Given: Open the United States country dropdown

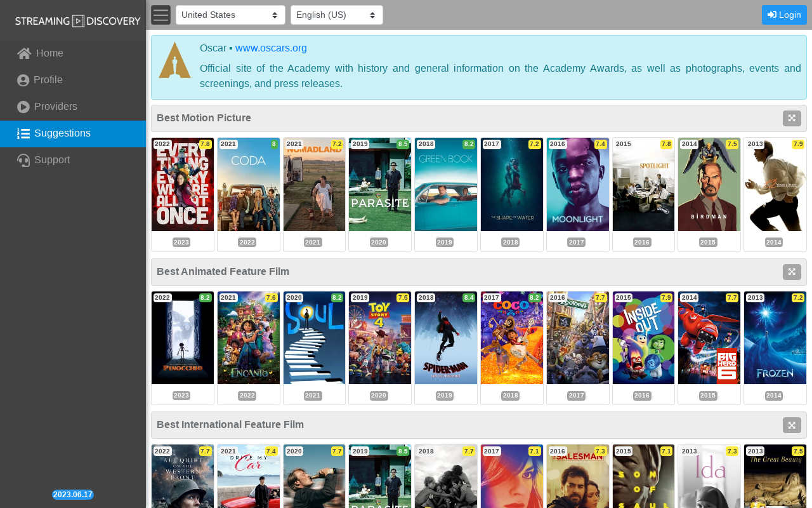Looking at the screenshot, I should [230, 15].
